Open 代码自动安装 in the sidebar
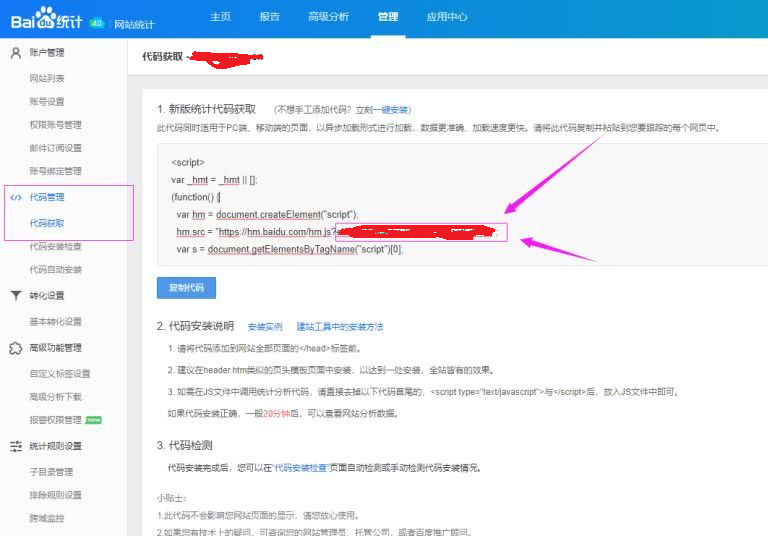The image size is (768, 536). click(x=56, y=270)
